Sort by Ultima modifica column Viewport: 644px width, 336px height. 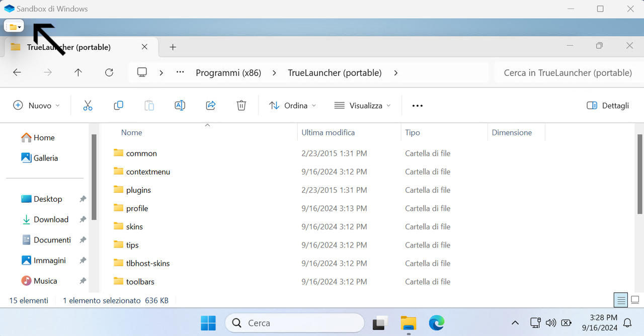point(328,133)
